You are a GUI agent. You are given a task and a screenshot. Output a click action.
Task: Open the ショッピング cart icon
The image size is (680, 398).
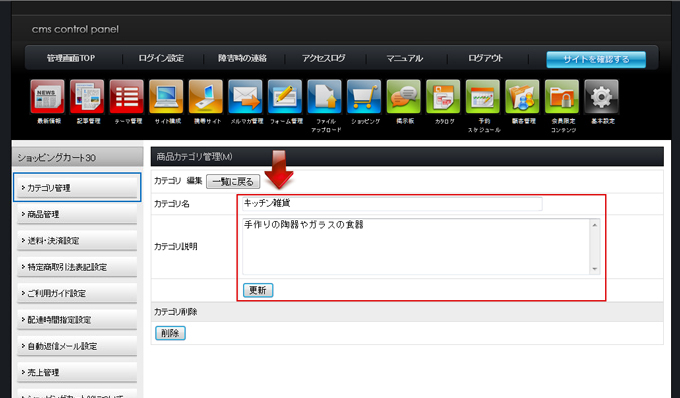click(364, 96)
